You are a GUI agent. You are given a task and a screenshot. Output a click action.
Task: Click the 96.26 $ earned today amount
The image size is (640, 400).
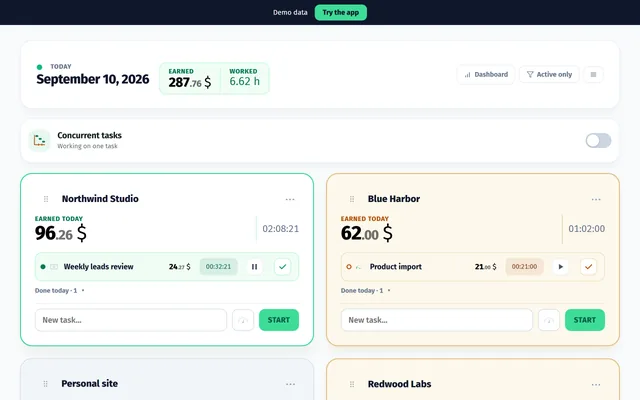tap(60, 233)
